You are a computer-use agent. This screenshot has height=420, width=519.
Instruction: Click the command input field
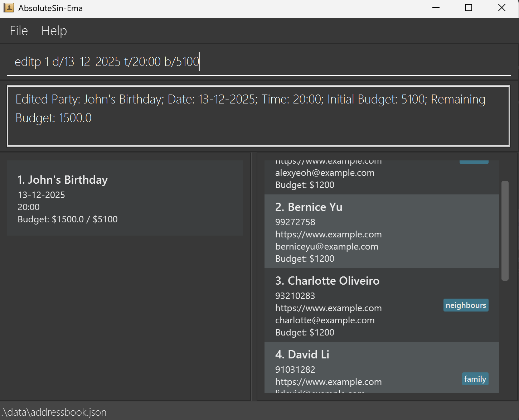[251, 61]
